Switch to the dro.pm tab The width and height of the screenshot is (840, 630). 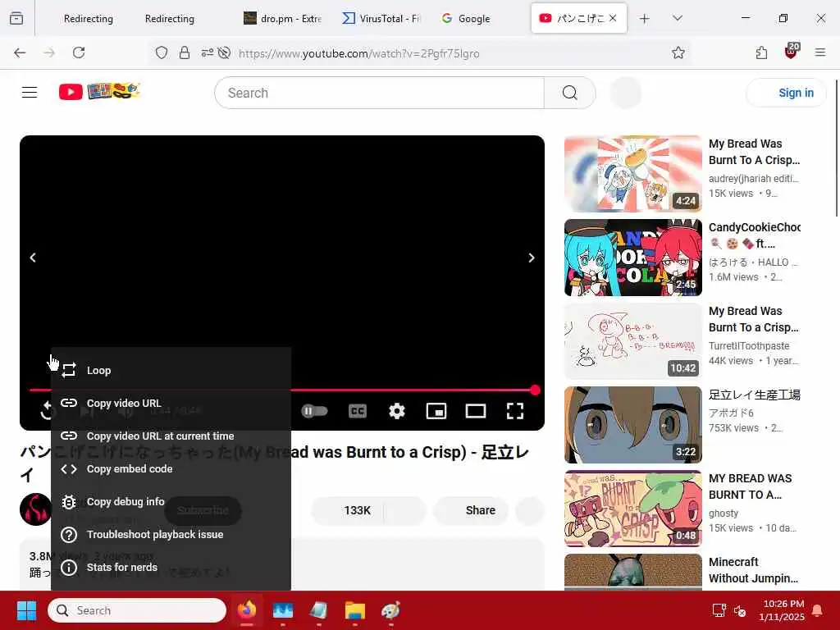coord(282,18)
